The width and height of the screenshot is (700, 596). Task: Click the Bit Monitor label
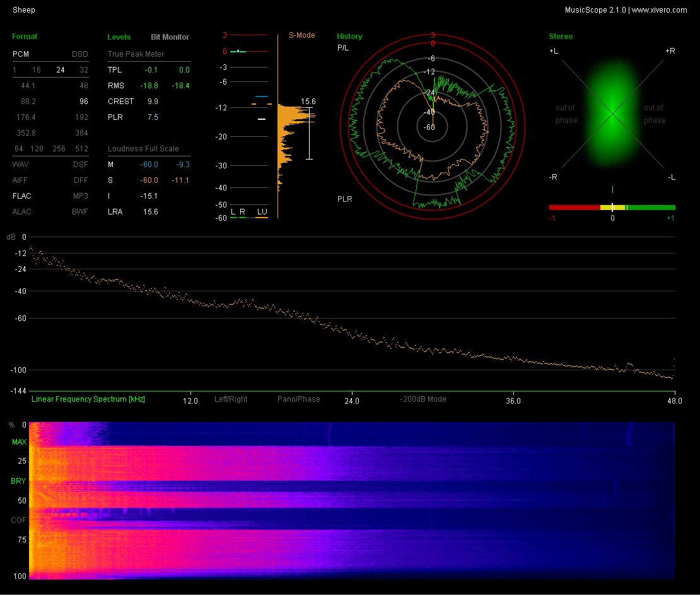point(170,37)
